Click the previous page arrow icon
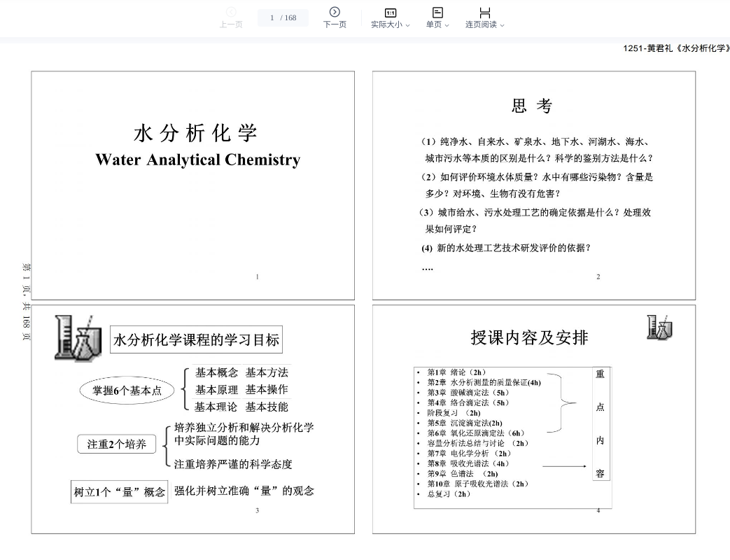Screen dimensions: 730x560 pos(230,12)
